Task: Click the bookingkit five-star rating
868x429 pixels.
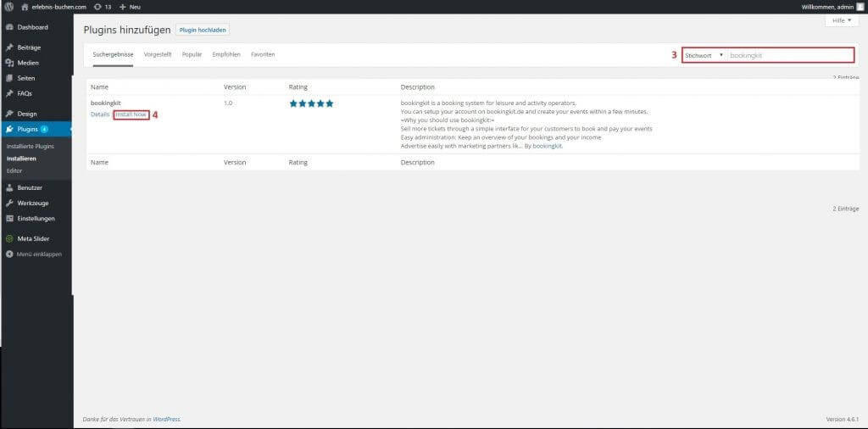Action: (x=311, y=103)
